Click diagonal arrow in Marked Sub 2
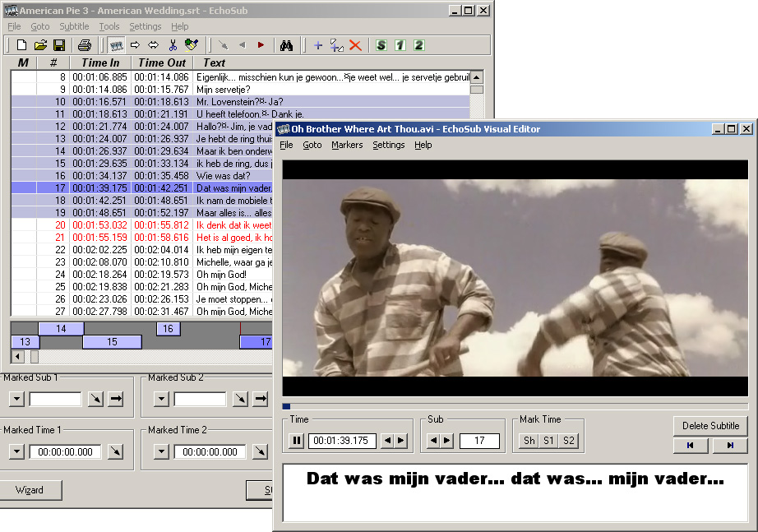The image size is (758, 532). pos(240,399)
